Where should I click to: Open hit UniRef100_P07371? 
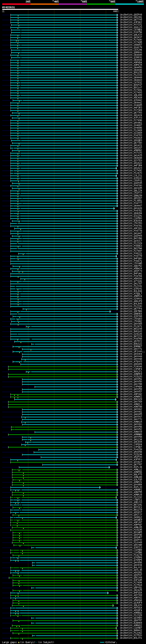point(131,25)
